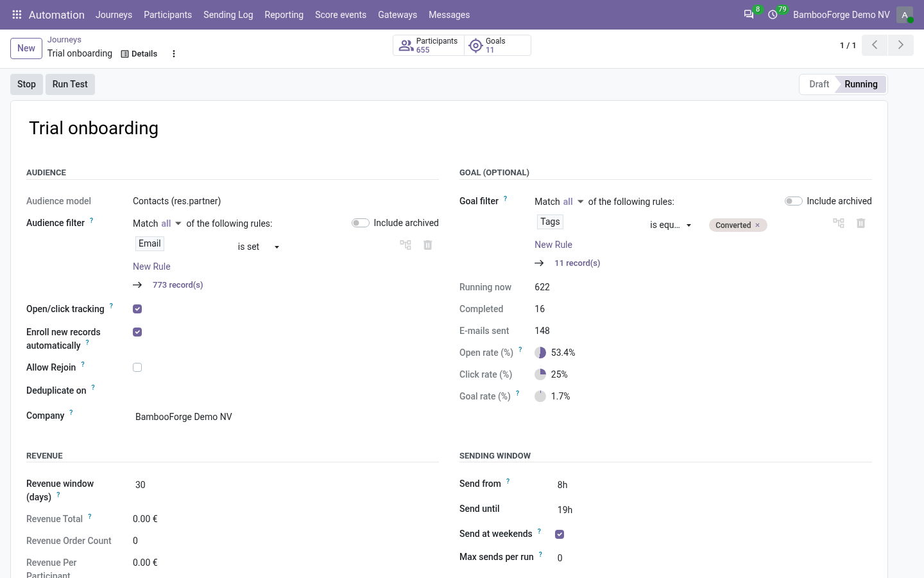Open the Details button
This screenshot has width=924, height=578.
(x=139, y=54)
